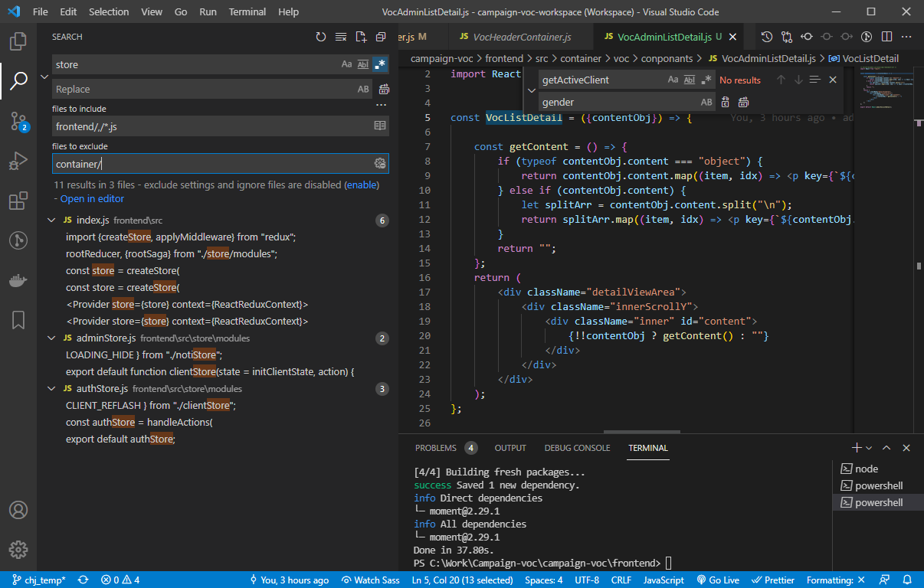924x588 pixels.
Task: Open the Run and Debug view
Action: (18, 161)
